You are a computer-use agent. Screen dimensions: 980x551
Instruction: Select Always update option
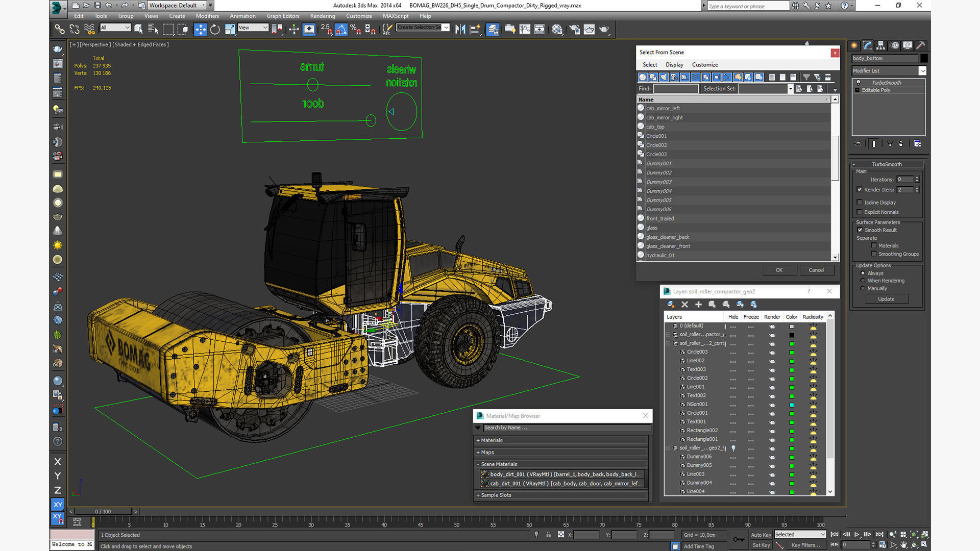863,273
